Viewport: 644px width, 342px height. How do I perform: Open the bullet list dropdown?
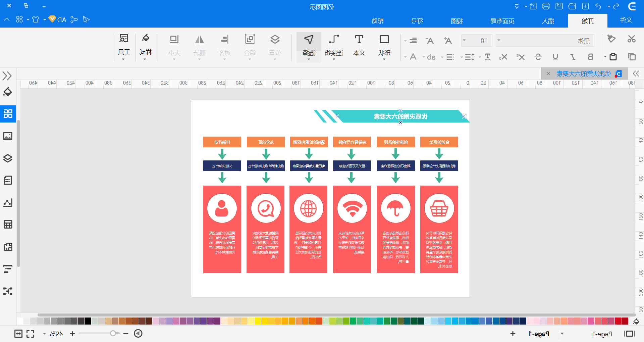tap(442, 57)
